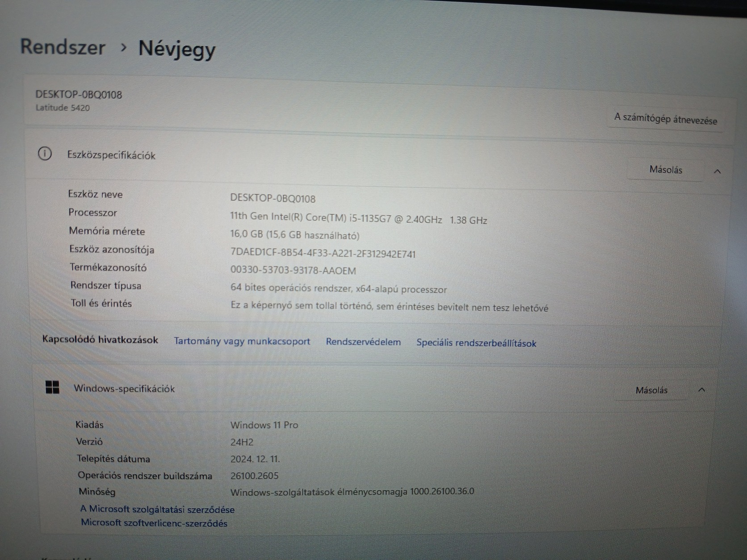
Task: Click product ID 00330-53703-93178-AAOEM
Action: pos(293,270)
